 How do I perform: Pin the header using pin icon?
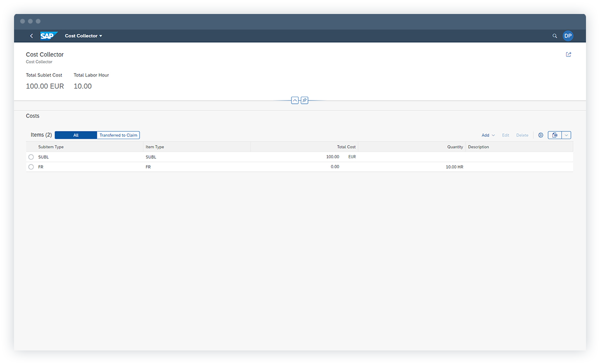point(304,100)
